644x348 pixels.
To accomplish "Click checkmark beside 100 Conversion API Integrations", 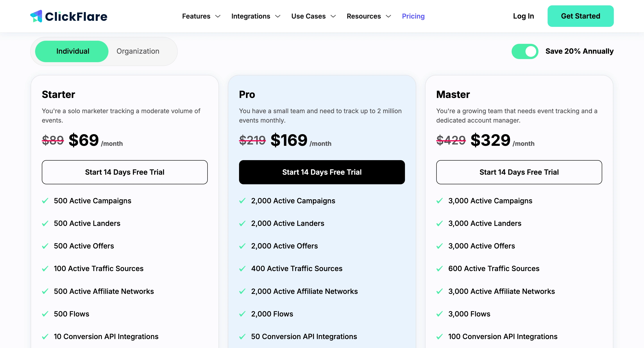I will (439, 337).
